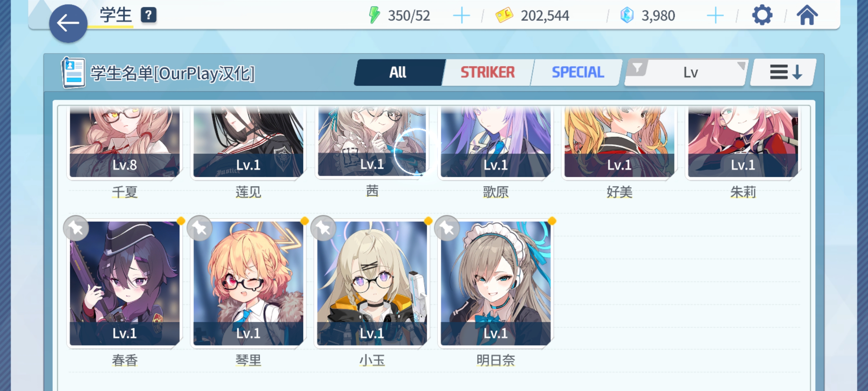Screen dimensions: 868x391
Task: Click the gold credit ticket icon
Action: click(x=504, y=16)
